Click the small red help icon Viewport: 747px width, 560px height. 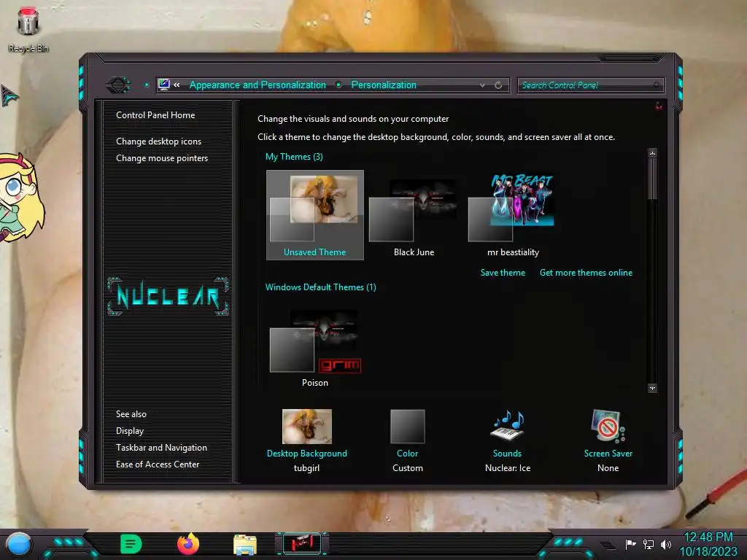tap(659, 106)
